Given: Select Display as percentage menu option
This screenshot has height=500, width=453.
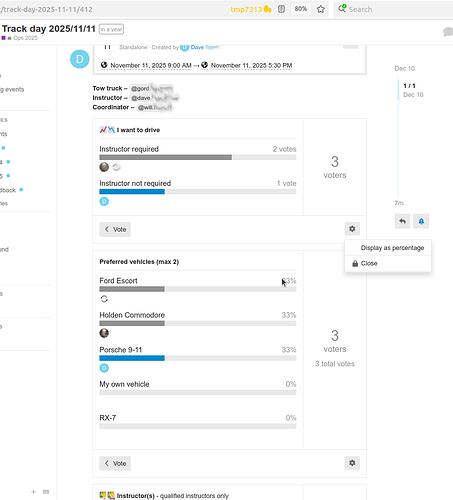Looking at the screenshot, I should coord(392,248).
